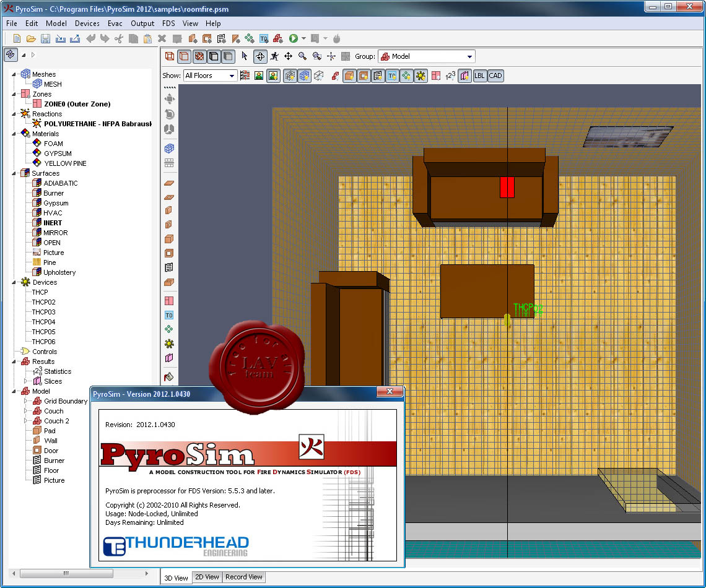706x588 pixels.
Task: Open the FDS menu
Action: 168,24
